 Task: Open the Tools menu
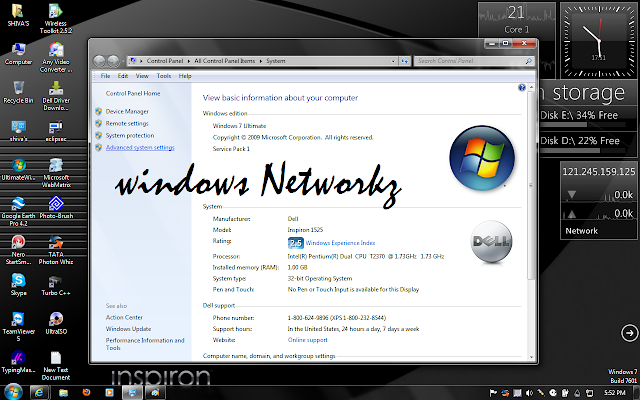pyautogui.click(x=164, y=76)
